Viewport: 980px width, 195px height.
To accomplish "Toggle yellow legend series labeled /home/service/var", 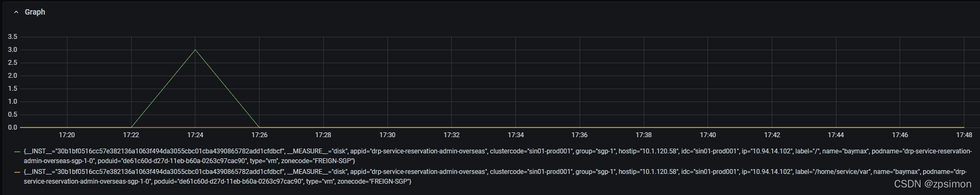I will (495, 177).
